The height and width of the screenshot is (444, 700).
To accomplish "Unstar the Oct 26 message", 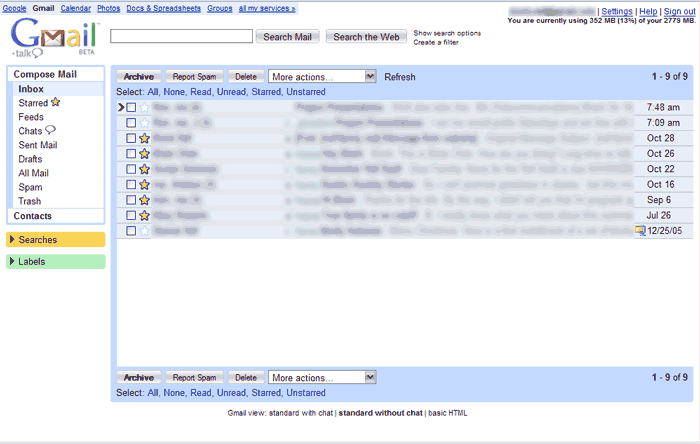I will coord(144,154).
